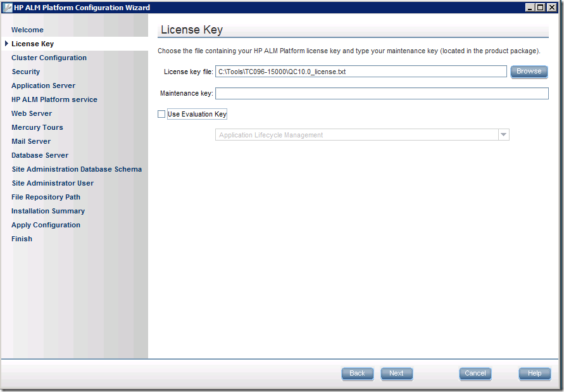The image size is (564, 392).
Task: Open Database Server step
Action: click(x=40, y=156)
